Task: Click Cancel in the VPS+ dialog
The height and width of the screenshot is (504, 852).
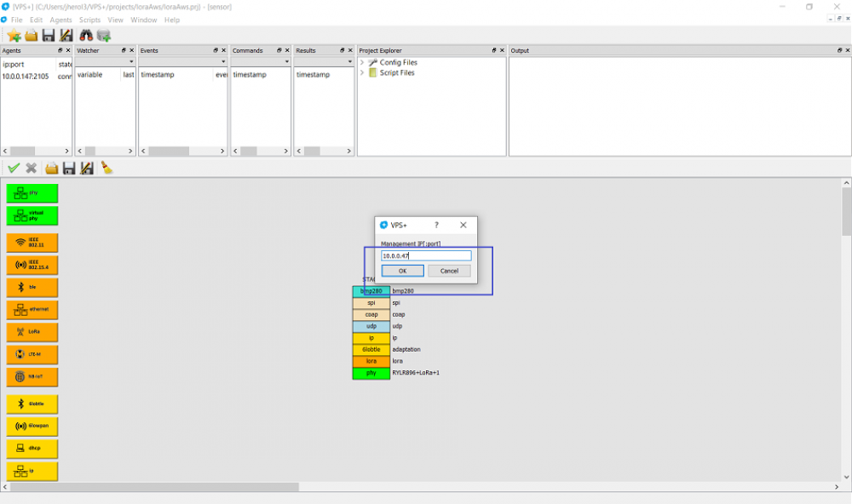Action: coord(449,271)
